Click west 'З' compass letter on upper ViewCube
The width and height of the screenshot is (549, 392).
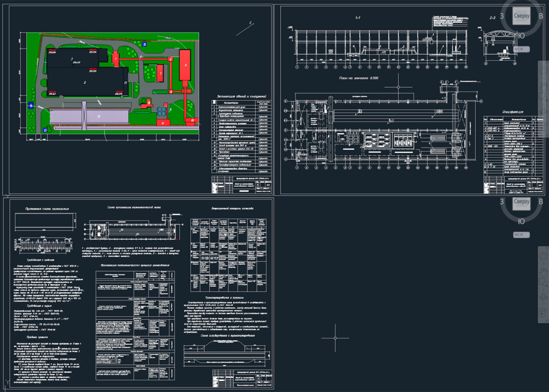(x=502, y=16)
